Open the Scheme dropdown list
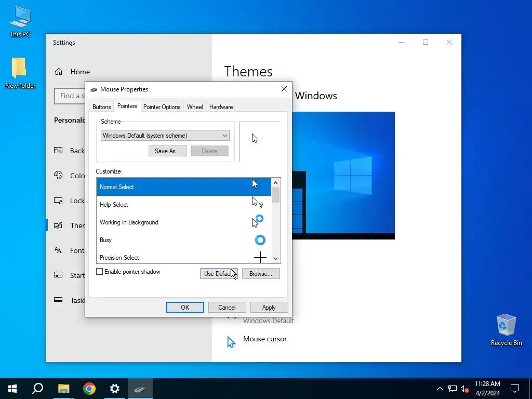 [165, 136]
